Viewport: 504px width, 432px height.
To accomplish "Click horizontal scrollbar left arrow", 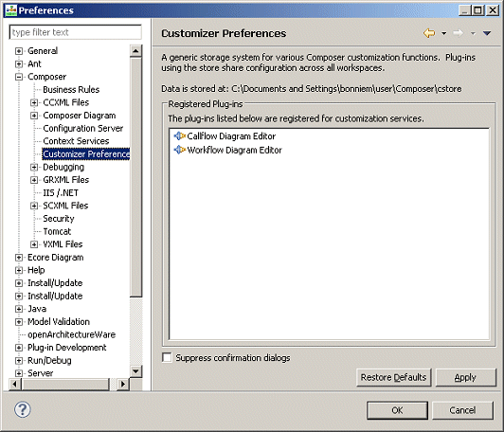I will pos(15,384).
